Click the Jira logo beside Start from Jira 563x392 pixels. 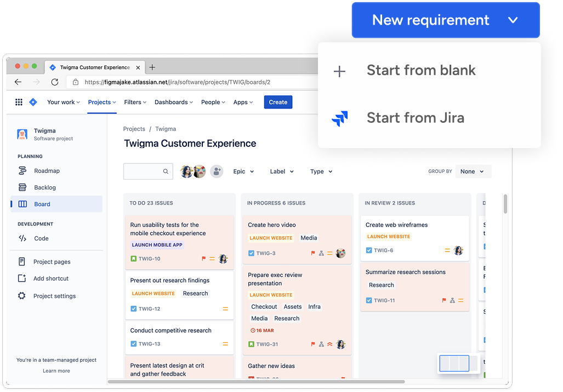click(339, 117)
